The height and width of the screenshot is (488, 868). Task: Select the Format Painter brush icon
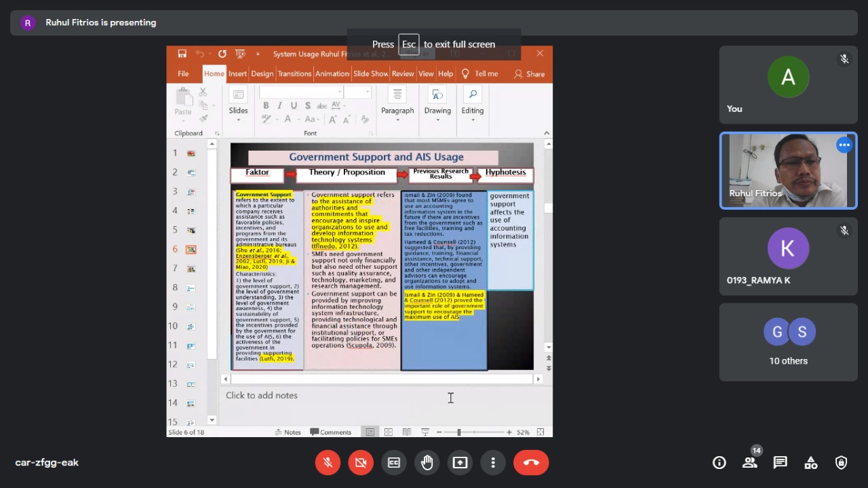(203, 118)
